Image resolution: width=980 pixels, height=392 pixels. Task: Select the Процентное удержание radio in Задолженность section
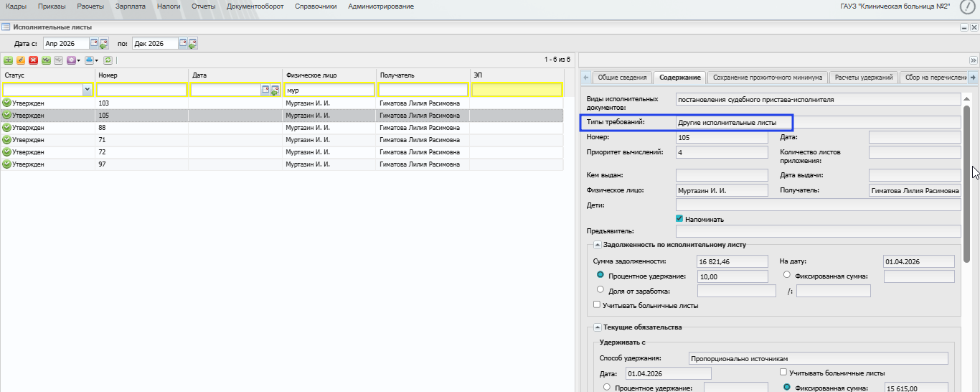click(600, 275)
